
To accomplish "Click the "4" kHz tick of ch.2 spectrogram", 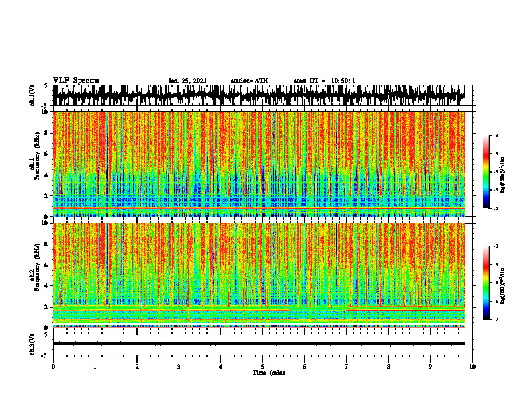I will [47, 286].
